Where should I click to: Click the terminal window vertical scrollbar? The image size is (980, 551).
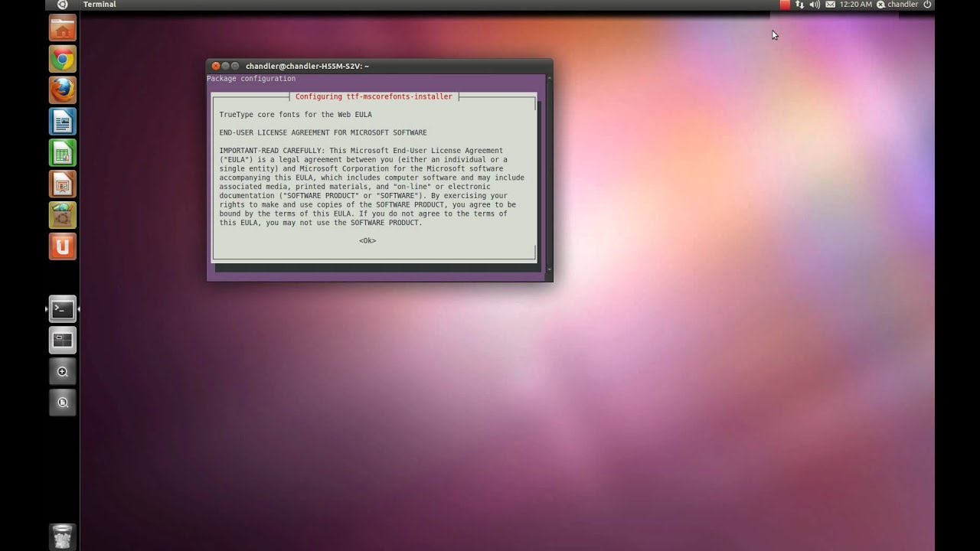click(x=549, y=174)
